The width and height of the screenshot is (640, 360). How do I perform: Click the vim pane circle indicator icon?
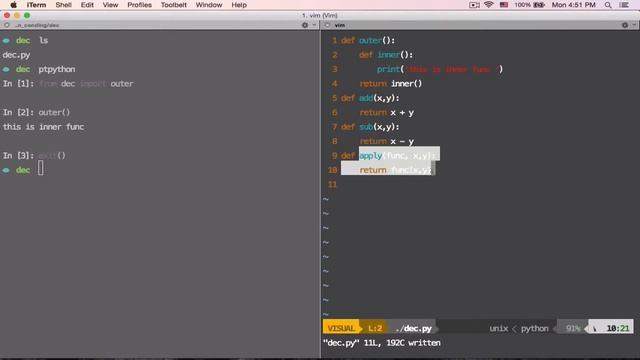327,25
